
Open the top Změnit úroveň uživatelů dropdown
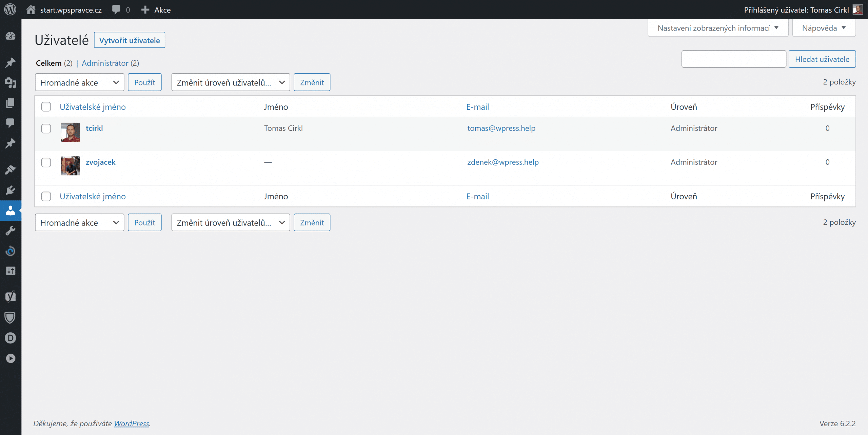pyautogui.click(x=231, y=82)
